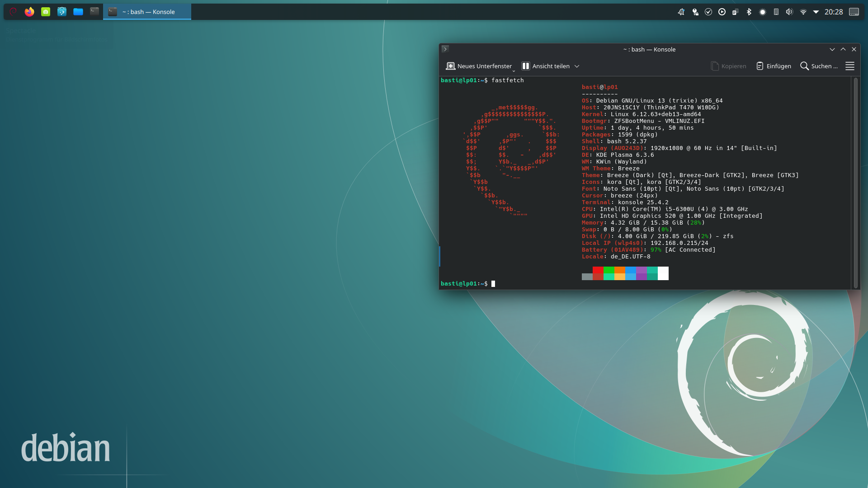The width and height of the screenshot is (868, 488).
Task: Click the 'Locale: de_DE.UTF-8' line
Action: coord(616,257)
